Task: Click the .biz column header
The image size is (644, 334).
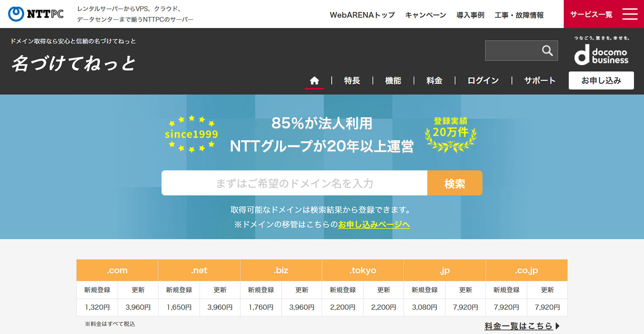Action: 281,270
